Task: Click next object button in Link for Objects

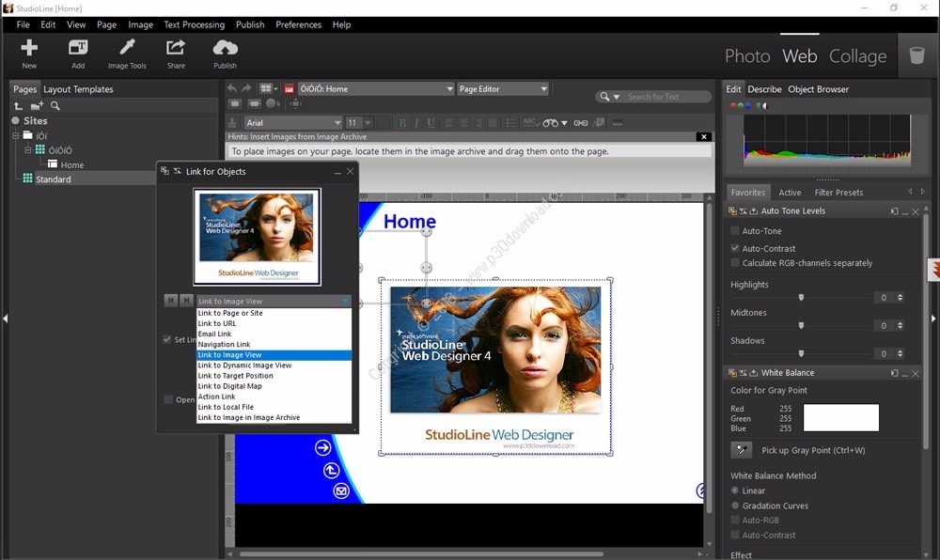Action: (x=186, y=300)
